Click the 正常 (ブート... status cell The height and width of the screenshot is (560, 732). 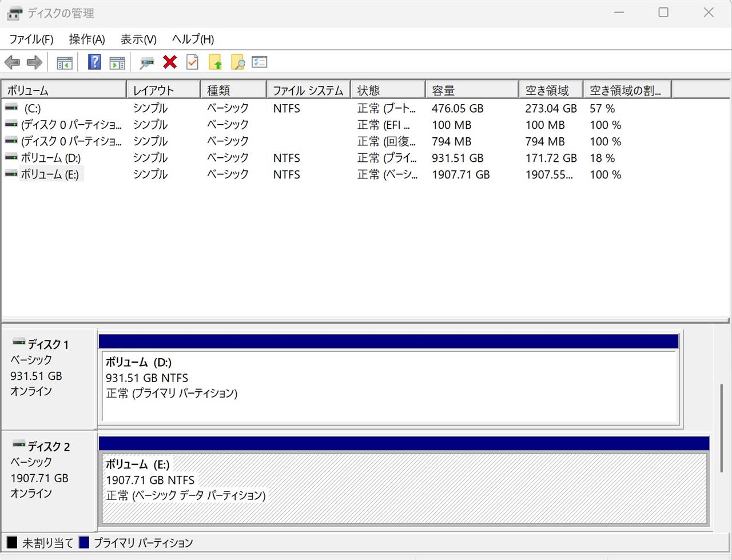pos(387,108)
